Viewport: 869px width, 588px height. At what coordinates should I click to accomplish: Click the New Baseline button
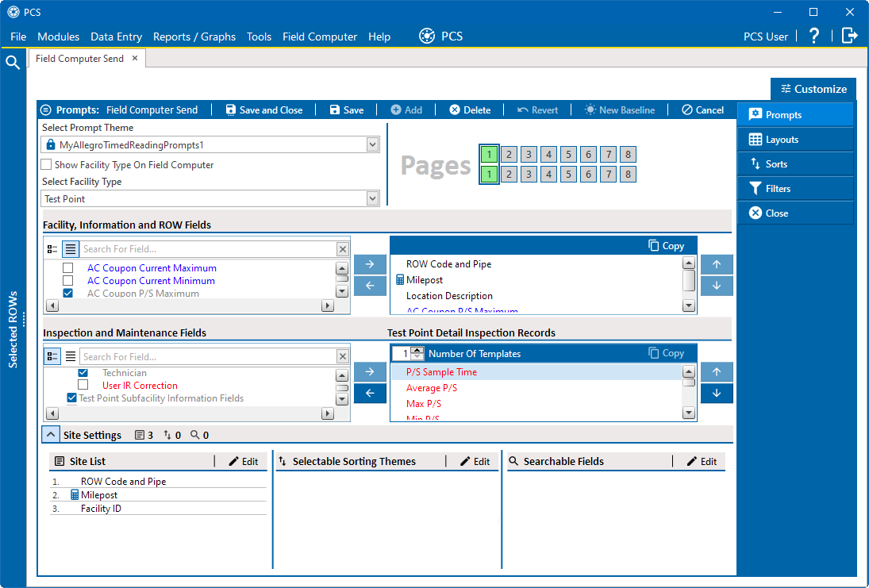click(x=620, y=110)
